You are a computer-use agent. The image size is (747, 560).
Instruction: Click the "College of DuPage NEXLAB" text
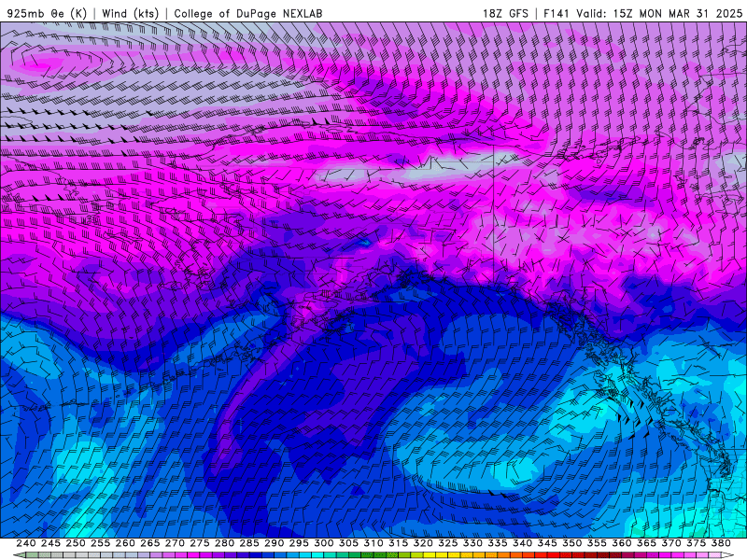248,13
